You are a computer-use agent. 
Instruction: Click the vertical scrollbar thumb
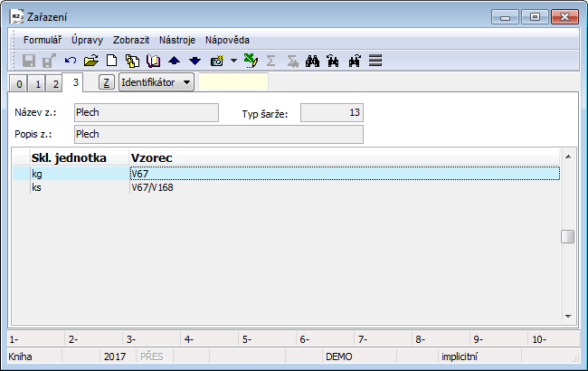[x=568, y=236]
